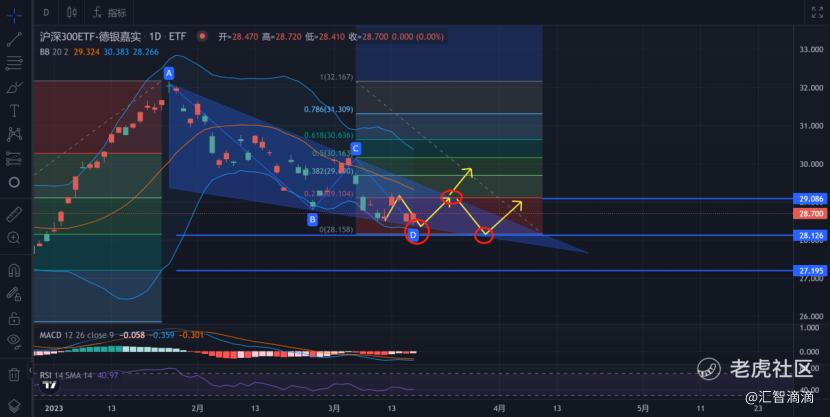
Task: Click the 27.195 price line label
Action: click(811, 271)
